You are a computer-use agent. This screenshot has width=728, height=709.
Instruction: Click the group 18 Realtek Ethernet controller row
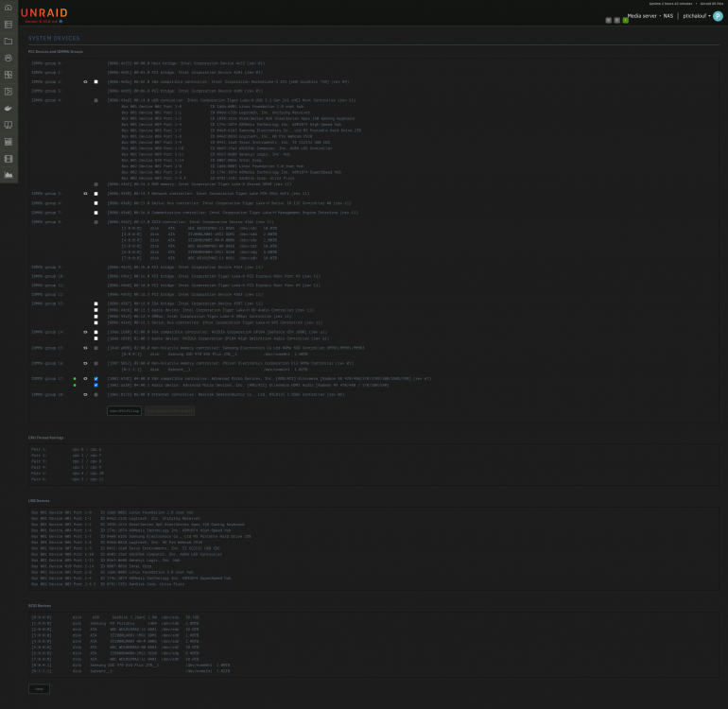tap(226, 394)
